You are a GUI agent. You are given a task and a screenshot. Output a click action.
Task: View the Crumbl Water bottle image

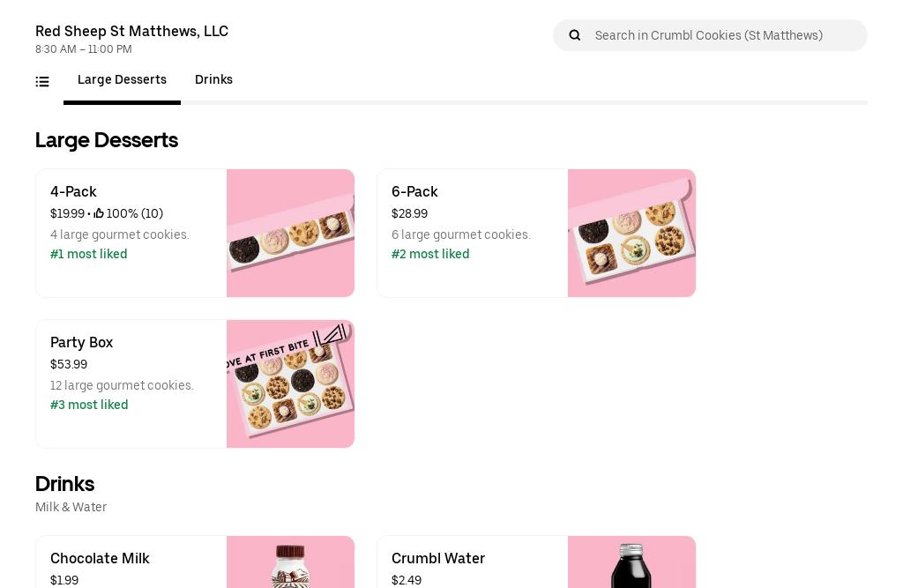(631, 562)
